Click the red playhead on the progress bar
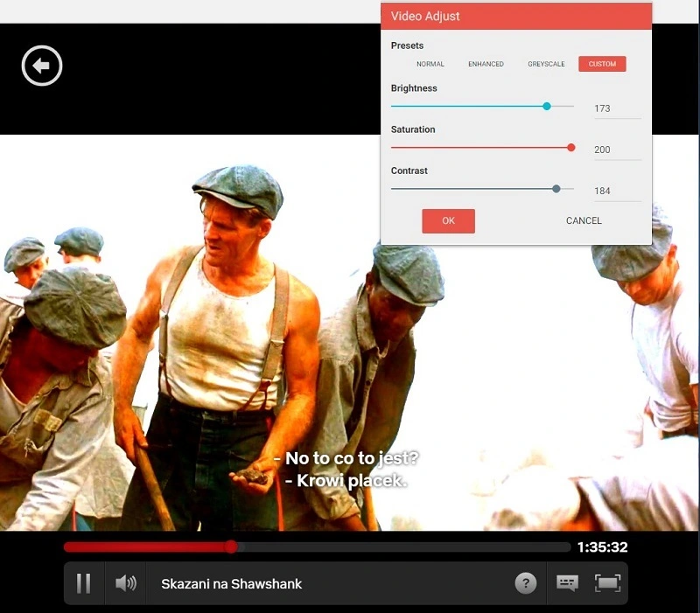Image resolution: width=700 pixels, height=613 pixels. (230, 547)
